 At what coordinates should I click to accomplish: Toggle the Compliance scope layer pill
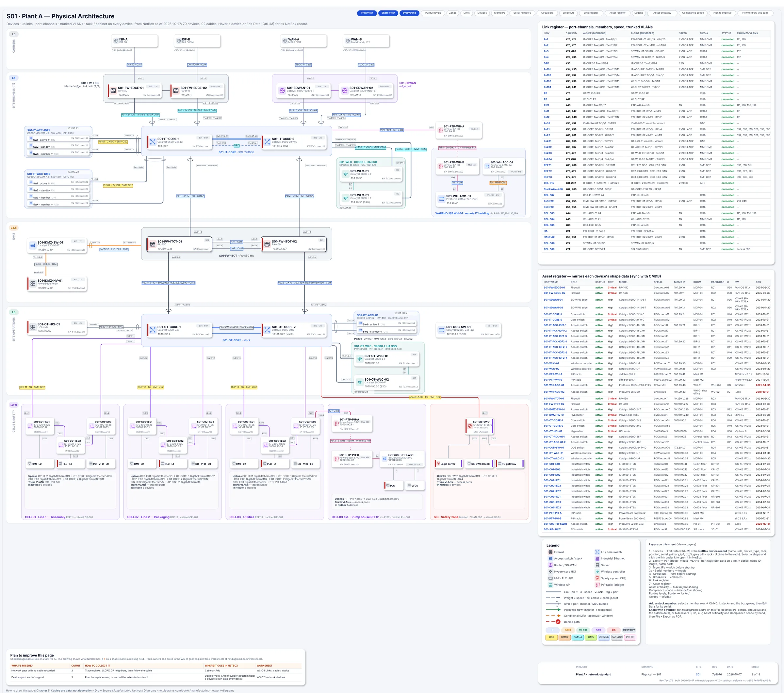(693, 13)
